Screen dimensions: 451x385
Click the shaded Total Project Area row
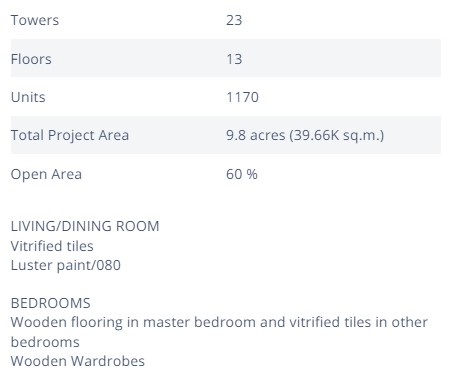coord(226,135)
